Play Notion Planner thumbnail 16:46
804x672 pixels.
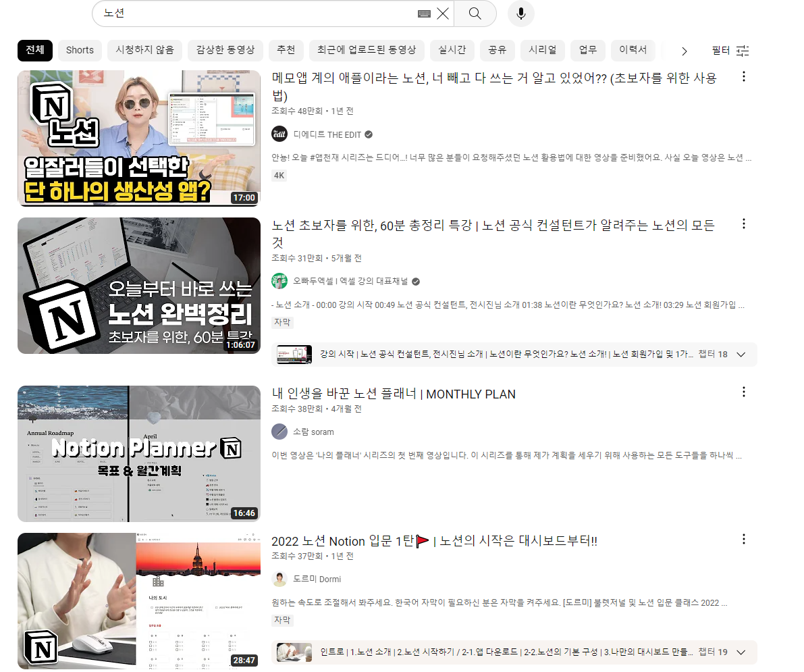[x=139, y=454]
